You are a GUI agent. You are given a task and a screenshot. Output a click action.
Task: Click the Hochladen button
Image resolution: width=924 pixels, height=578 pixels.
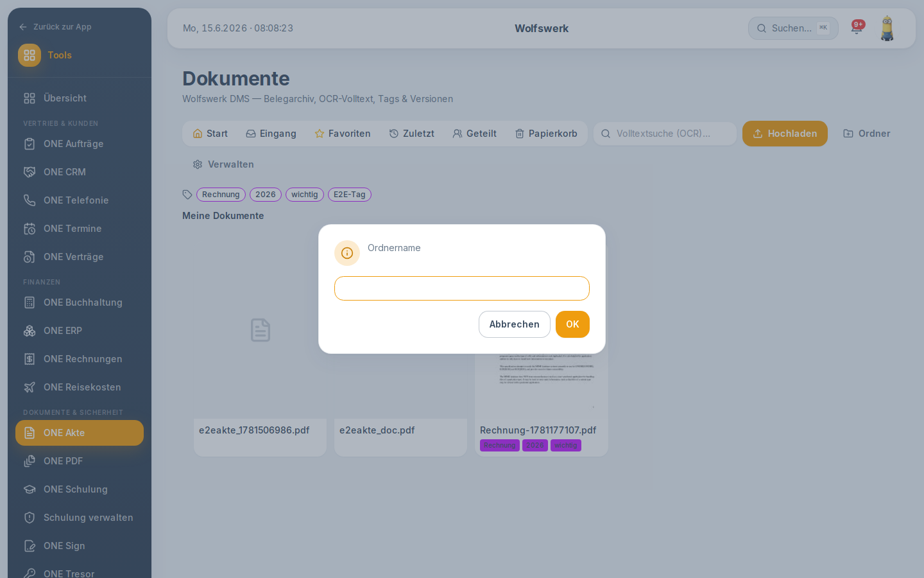[x=785, y=134]
